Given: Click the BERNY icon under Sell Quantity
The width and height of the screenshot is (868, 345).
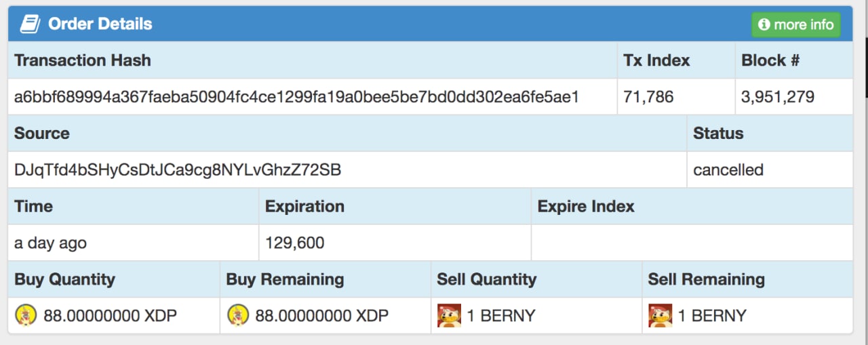Looking at the screenshot, I should click(450, 315).
